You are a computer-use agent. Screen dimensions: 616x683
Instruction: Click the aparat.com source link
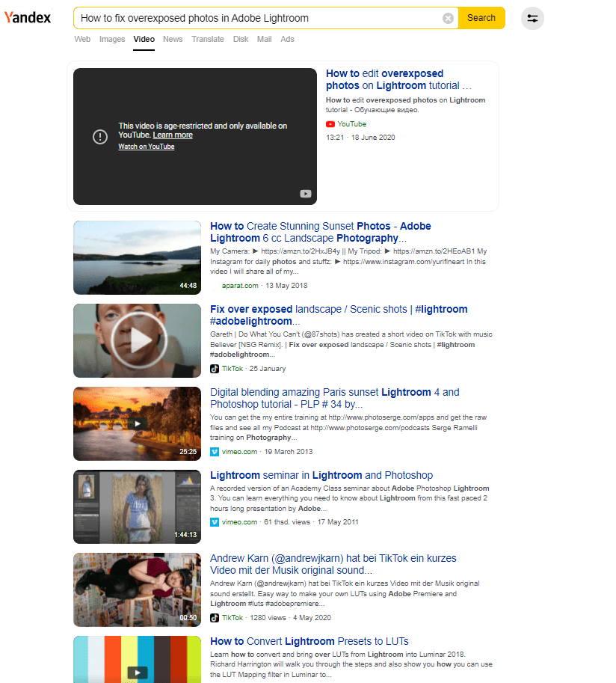(x=240, y=286)
